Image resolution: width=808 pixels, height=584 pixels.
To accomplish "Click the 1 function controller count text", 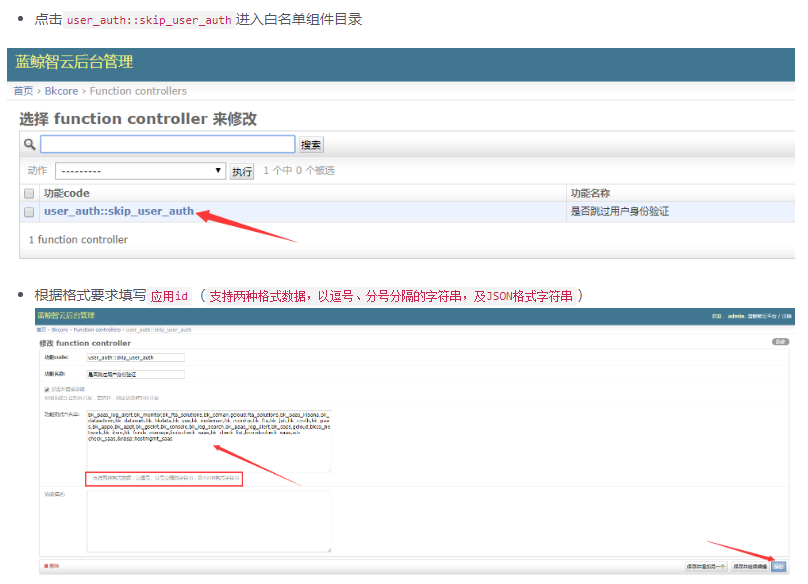I will point(78,240).
